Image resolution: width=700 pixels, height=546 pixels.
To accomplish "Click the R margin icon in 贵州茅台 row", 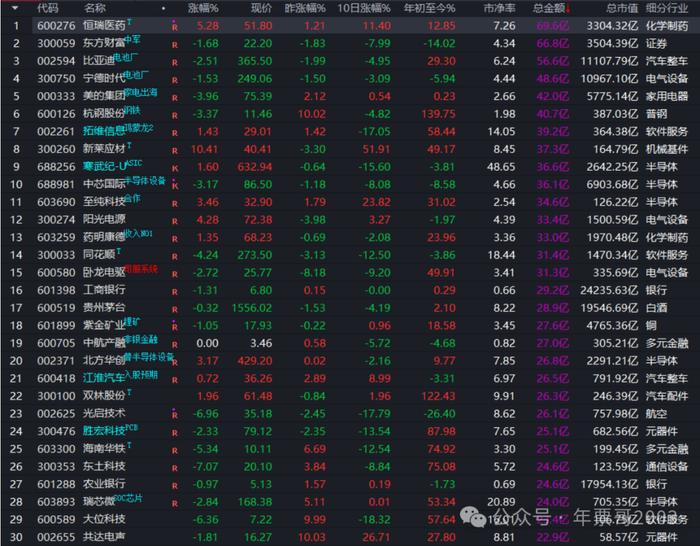I will point(175,309).
